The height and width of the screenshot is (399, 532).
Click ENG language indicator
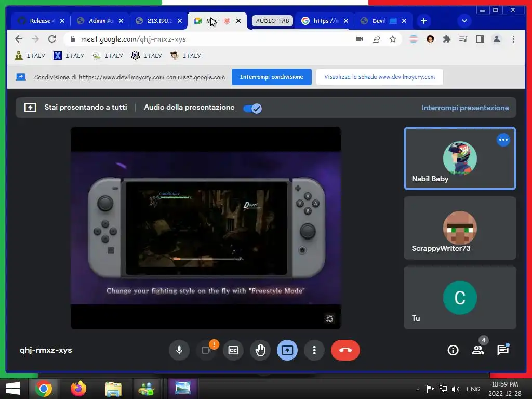click(473, 389)
